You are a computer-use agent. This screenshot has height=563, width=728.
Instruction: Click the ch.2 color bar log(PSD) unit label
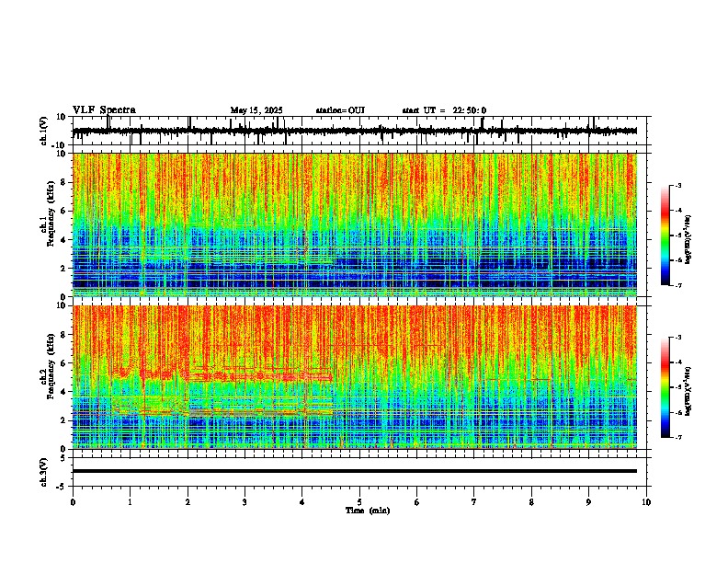point(688,391)
